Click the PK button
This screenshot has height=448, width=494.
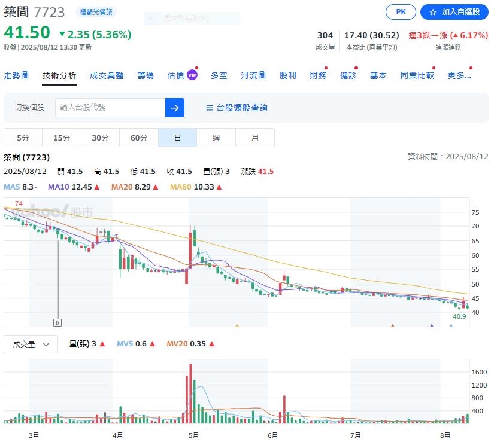click(x=400, y=11)
